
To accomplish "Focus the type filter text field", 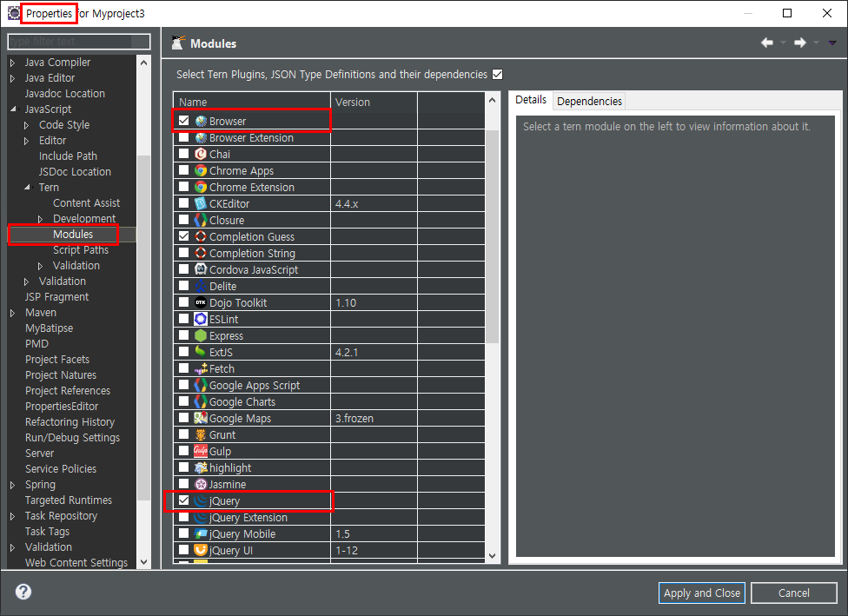I will (79, 42).
